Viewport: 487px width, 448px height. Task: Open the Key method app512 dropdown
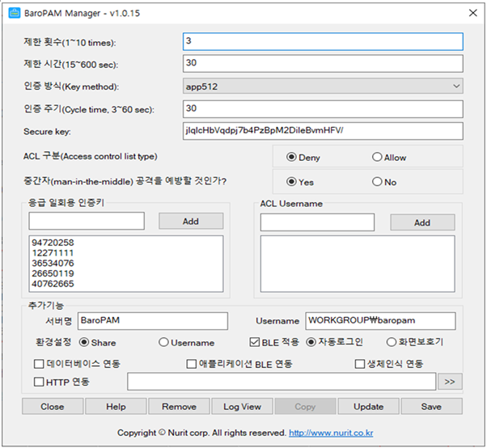(x=323, y=86)
